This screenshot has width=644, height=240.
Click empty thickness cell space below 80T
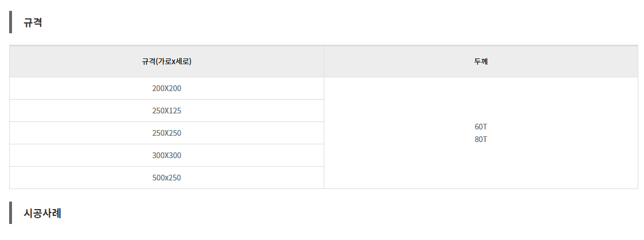[480, 169]
